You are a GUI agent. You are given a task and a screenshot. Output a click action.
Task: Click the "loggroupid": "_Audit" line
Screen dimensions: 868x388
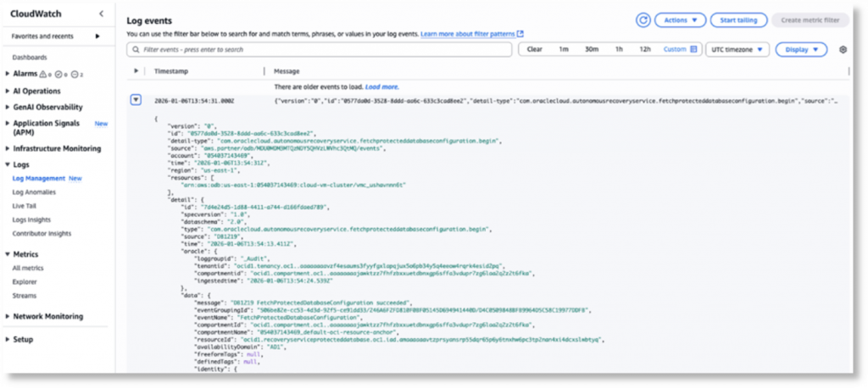pos(233,258)
